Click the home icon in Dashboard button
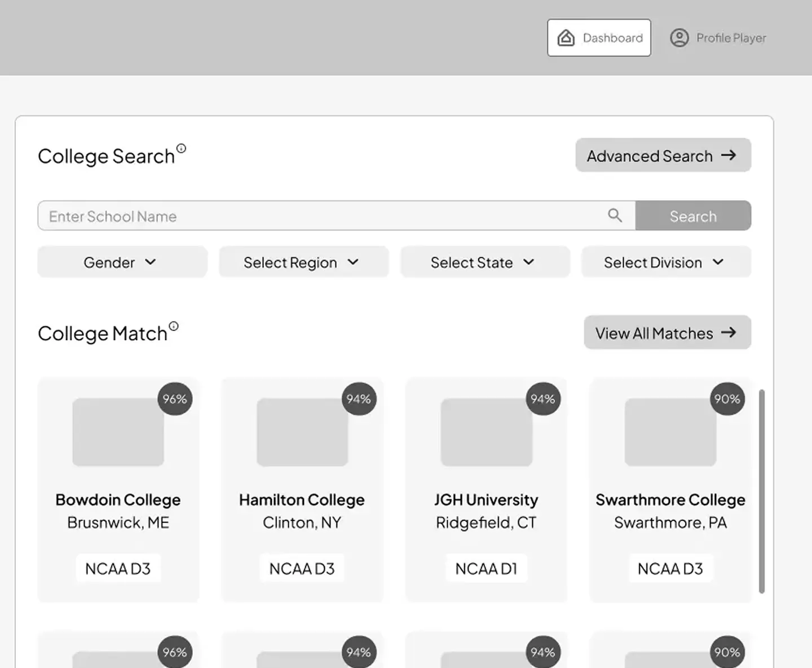Image resolution: width=812 pixels, height=668 pixels. [566, 38]
